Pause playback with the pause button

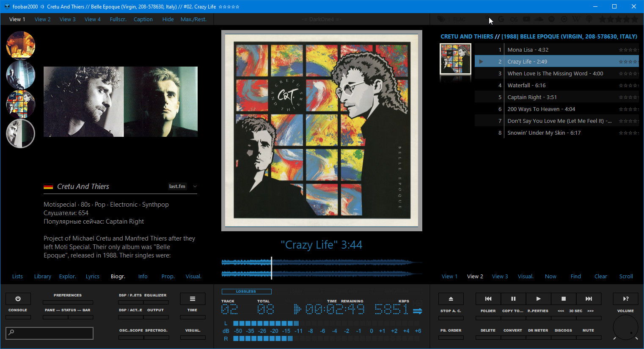[x=513, y=299]
